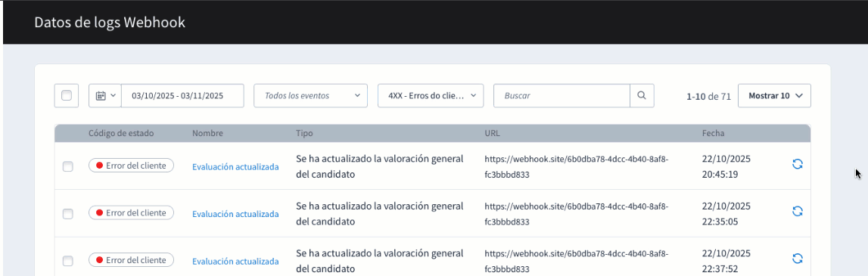Click the date 22/10/2025 22:37:52
This screenshot has height=276, width=868.
pyautogui.click(x=726, y=261)
